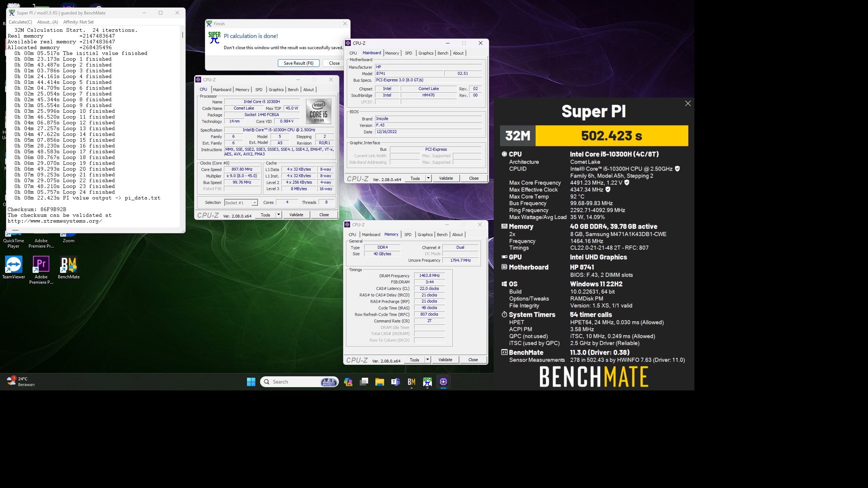Click the verified shield next to Max Core Frequency

627,182
